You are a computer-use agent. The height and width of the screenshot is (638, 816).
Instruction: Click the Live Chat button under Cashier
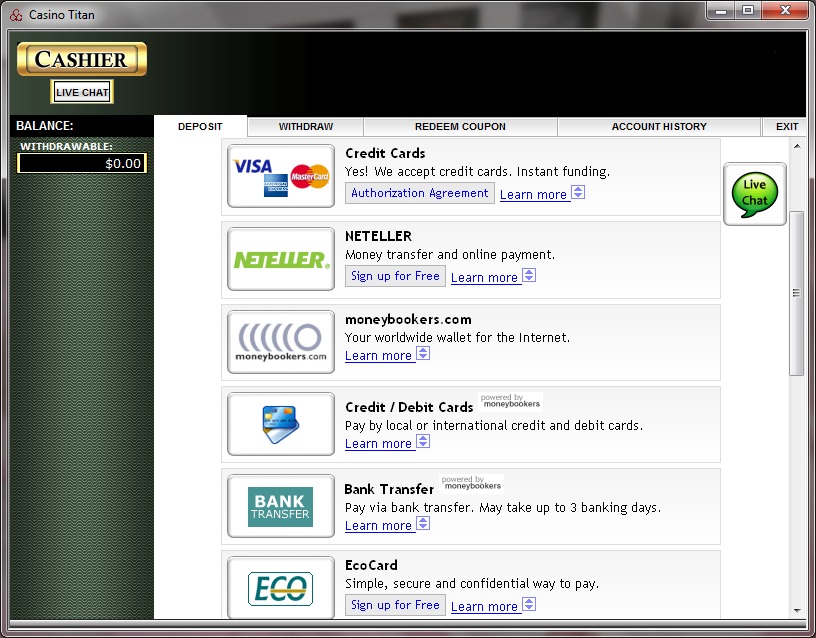(82, 93)
